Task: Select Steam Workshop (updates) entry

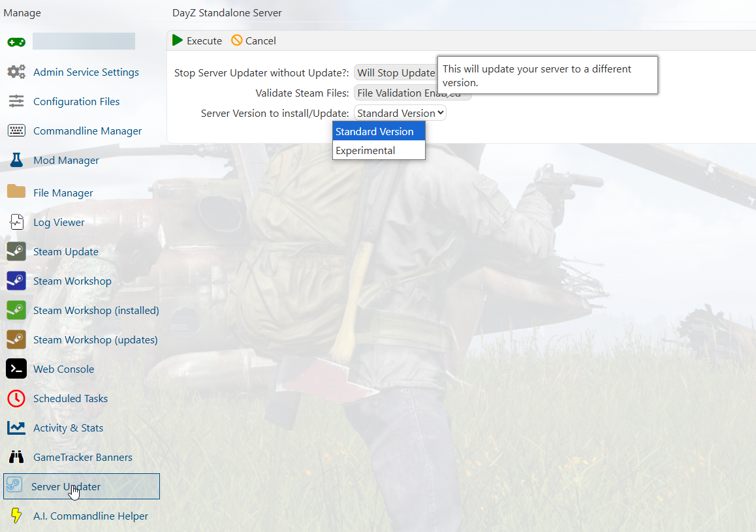Action: pyautogui.click(x=95, y=340)
